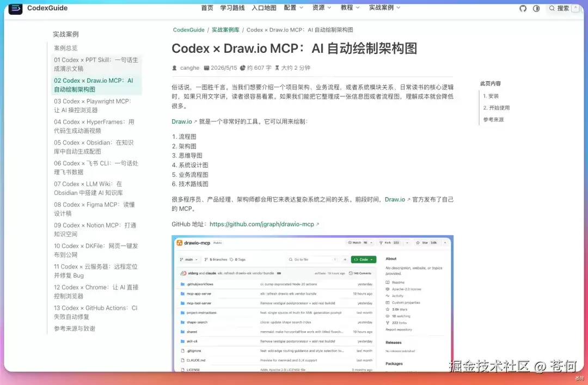The image size is (588, 385).
Task: Open the GitHub repository icon
Action: pyautogui.click(x=523, y=8)
